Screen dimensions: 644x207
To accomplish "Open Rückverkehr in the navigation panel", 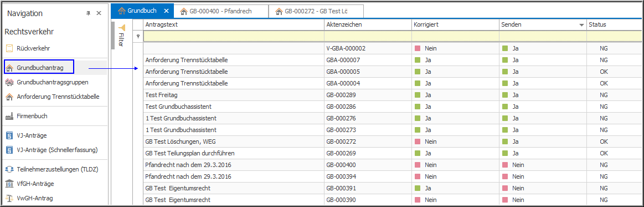I will pyautogui.click(x=34, y=48).
